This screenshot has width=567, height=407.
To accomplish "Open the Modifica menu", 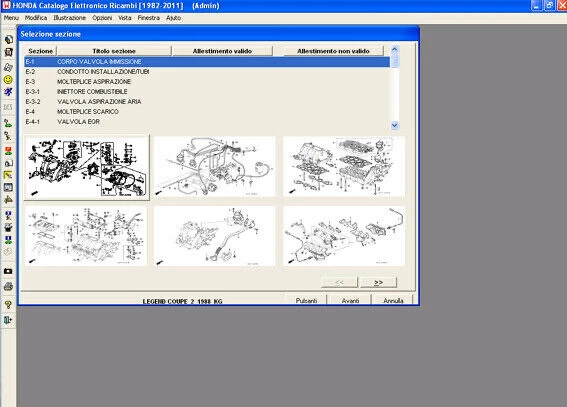I will [36, 18].
